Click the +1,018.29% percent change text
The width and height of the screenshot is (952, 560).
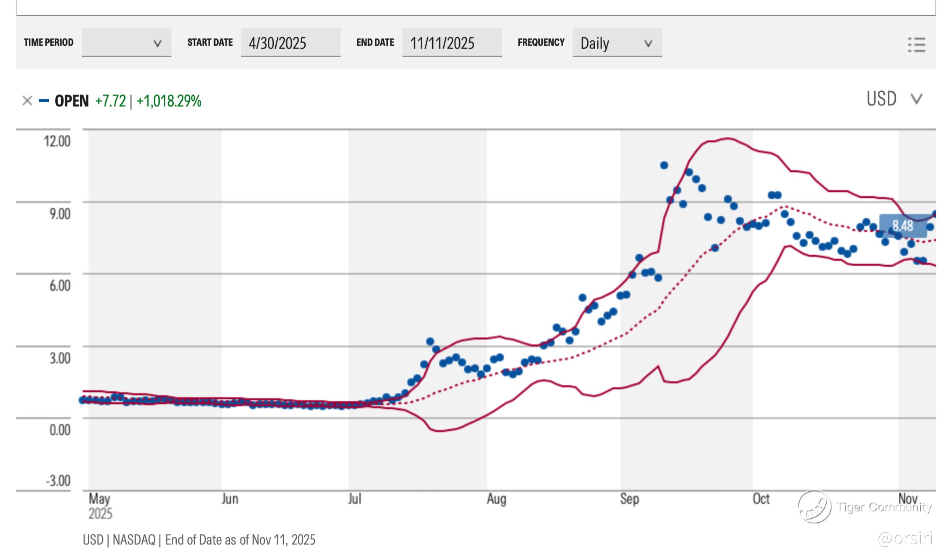click(169, 101)
